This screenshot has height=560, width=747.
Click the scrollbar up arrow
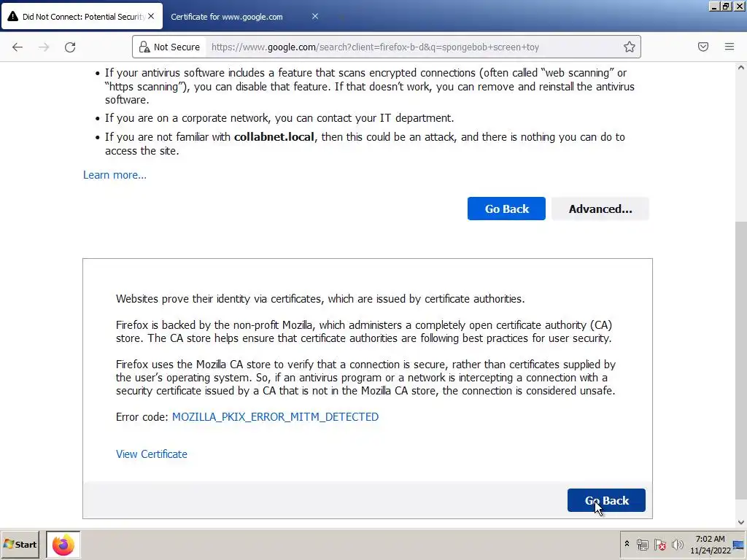pyautogui.click(x=741, y=68)
